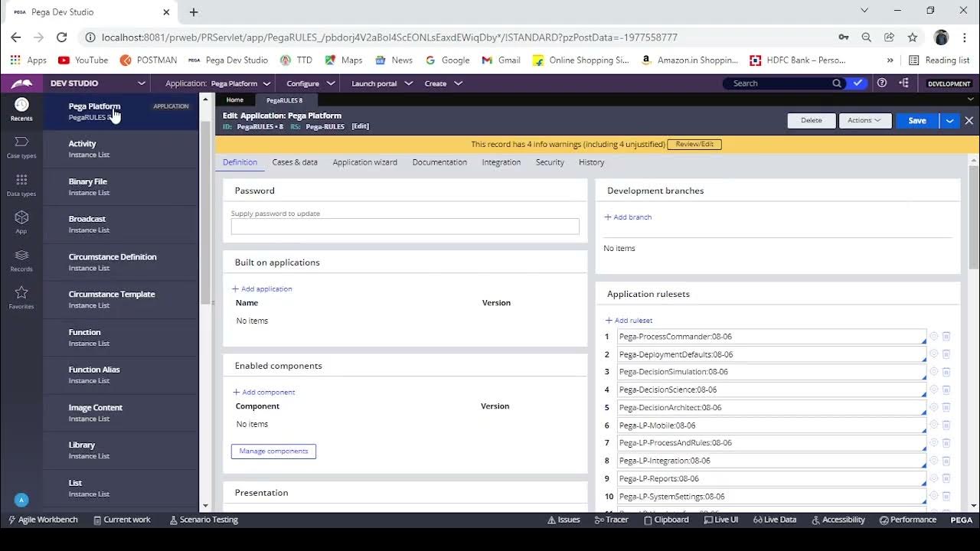
Task: Click the Delete button
Action: tap(812, 120)
